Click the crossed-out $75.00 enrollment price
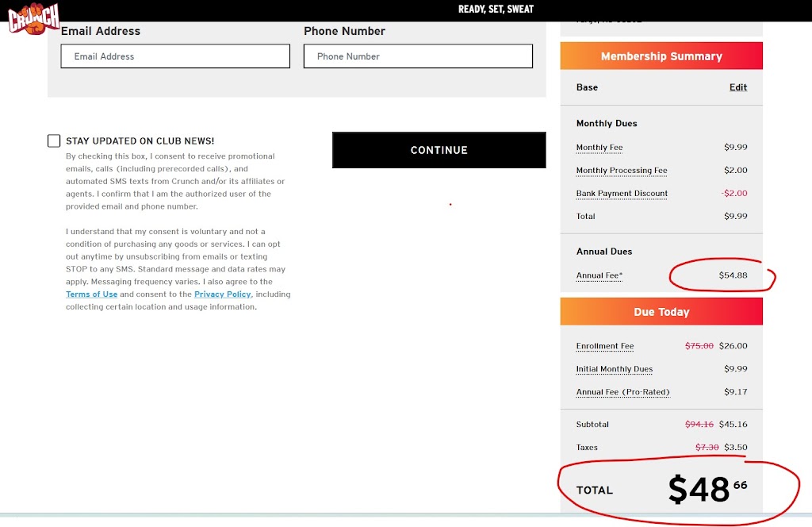The height and width of the screenshot is (527, 812). point(699,345)
